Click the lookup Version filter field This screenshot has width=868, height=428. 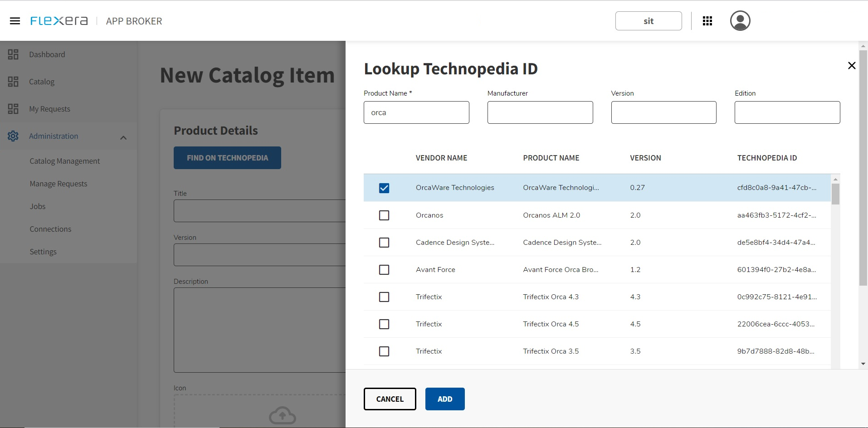(664, 112)
